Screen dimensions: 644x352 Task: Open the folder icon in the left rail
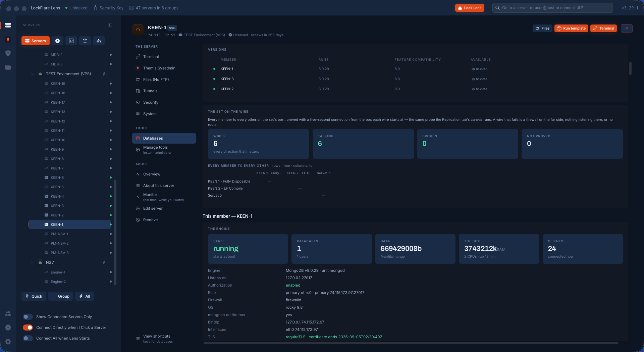click(8, 67)
